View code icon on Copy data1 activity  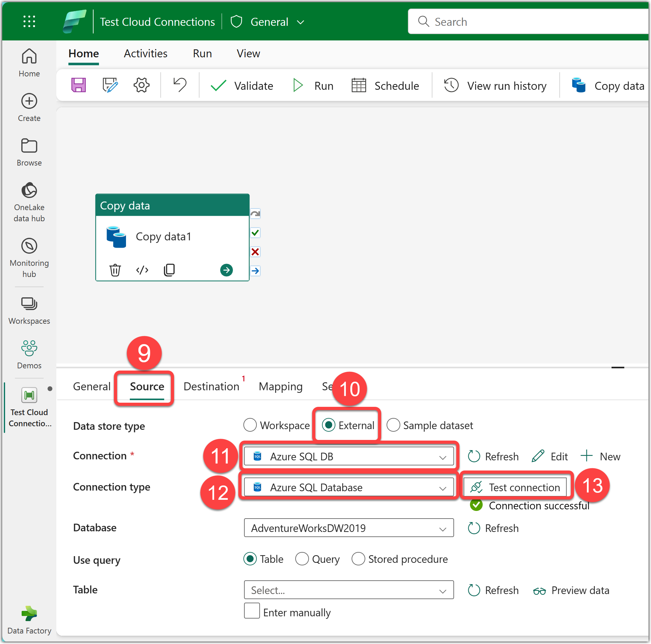[142, 270]
